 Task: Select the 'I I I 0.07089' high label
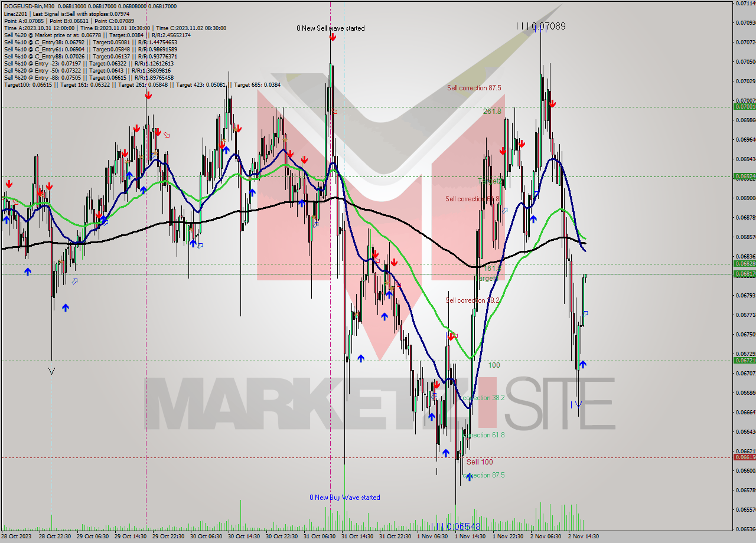tap(540, 26)
